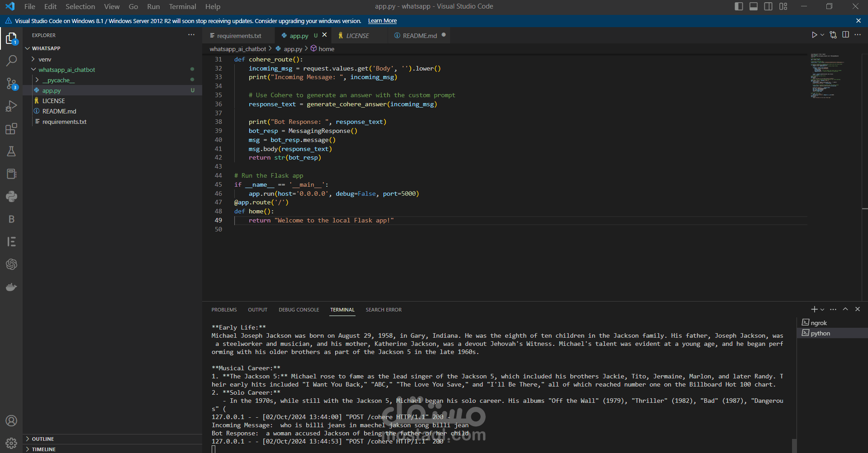Close the terminal panel
Screen dimensions: 868x453
[x=858, y=309]
